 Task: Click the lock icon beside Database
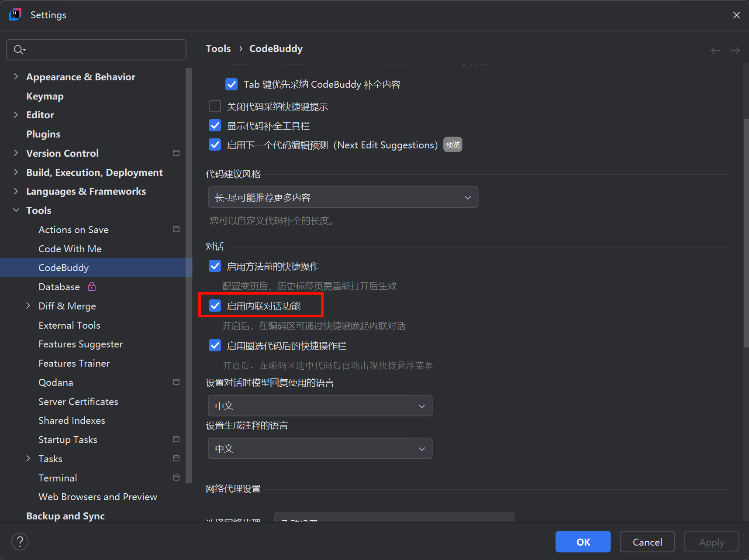[x=92, y=287]
